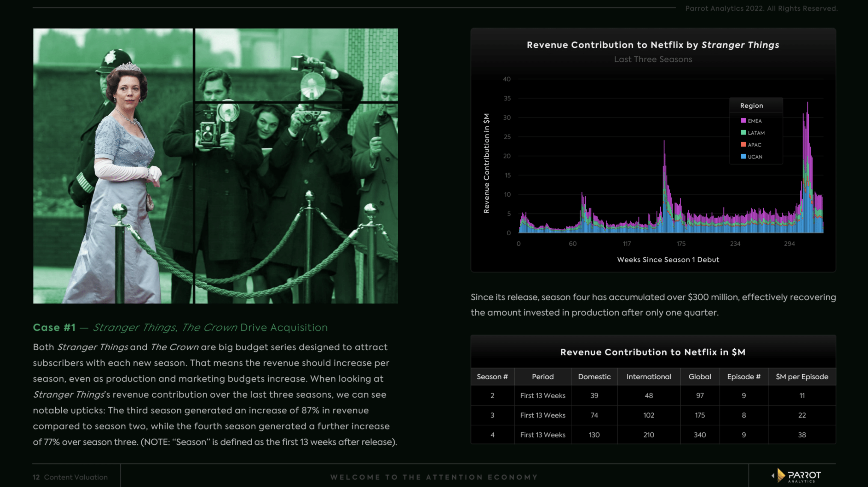Click the x-axis value 234

click(x=735, y=244)
